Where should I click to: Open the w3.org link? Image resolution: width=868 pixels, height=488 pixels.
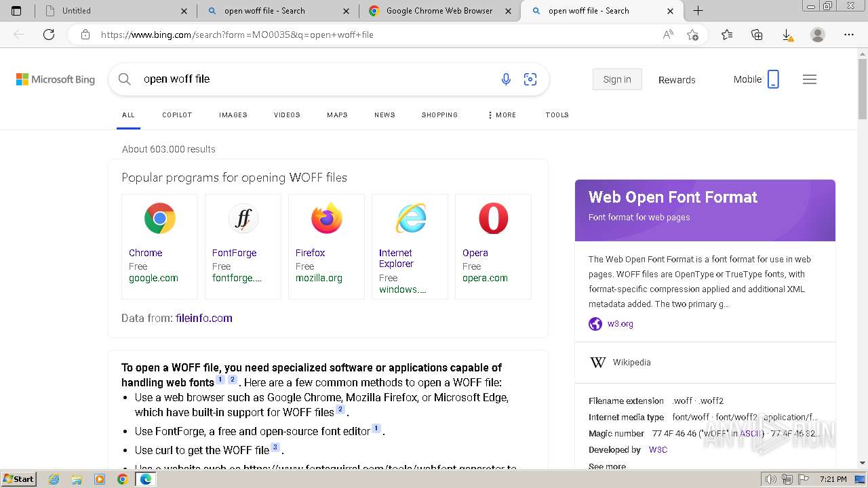[x=620, y=324]
